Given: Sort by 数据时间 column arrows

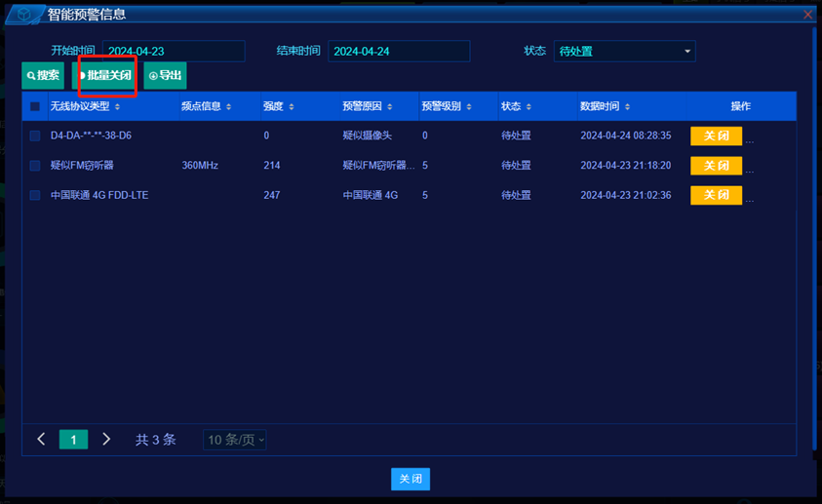Looking at the screenshot, I should click(627, 107).
